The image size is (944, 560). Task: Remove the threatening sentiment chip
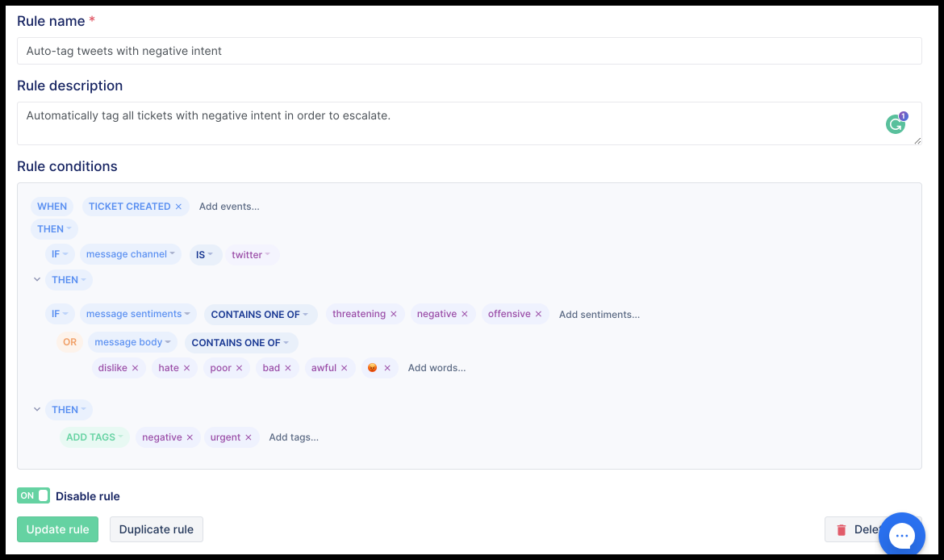[394, 315]
